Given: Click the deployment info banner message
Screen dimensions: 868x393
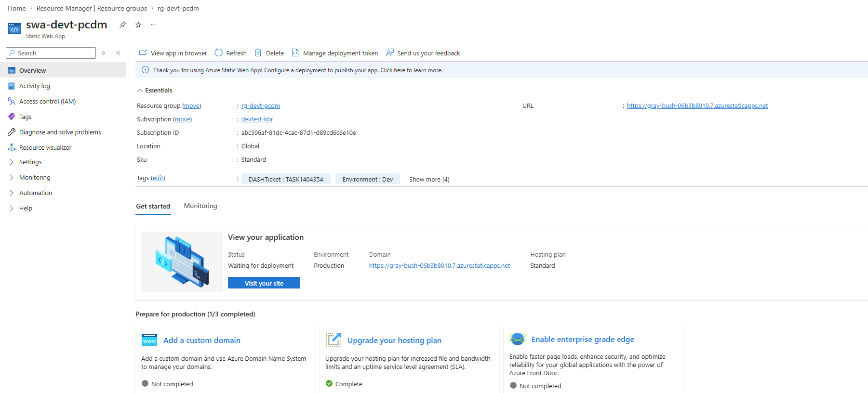Looking at the screenshot, I should (x=298, y=70).
